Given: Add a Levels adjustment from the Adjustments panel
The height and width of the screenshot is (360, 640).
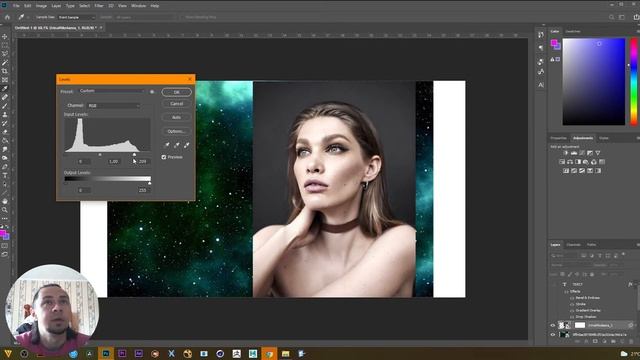Looking at the screenshot, I should (574, 153).
